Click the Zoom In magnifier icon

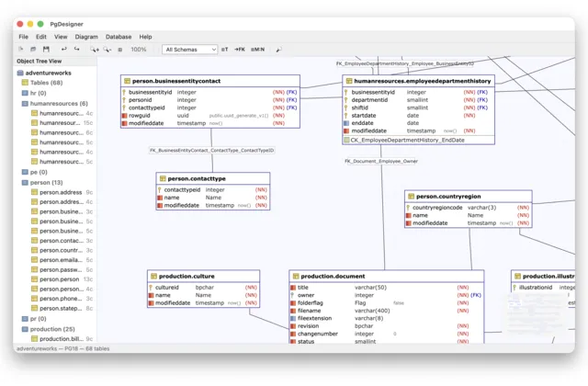(x=95, y=49)
